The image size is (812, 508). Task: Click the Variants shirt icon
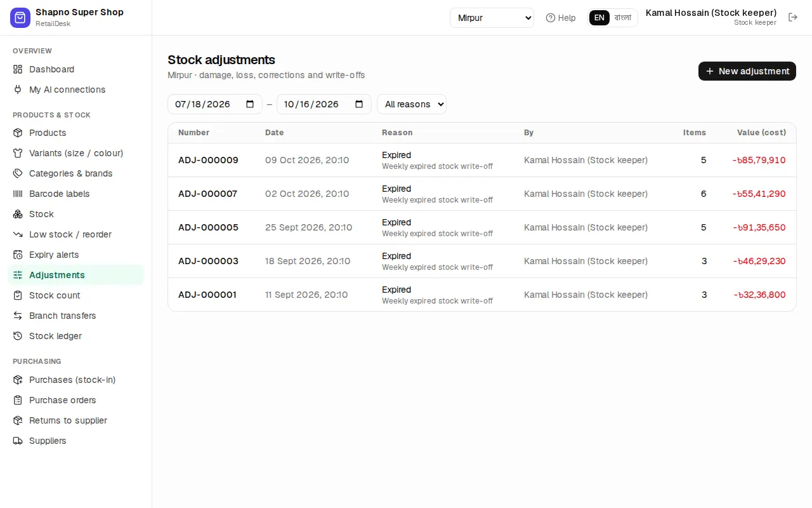18,153
